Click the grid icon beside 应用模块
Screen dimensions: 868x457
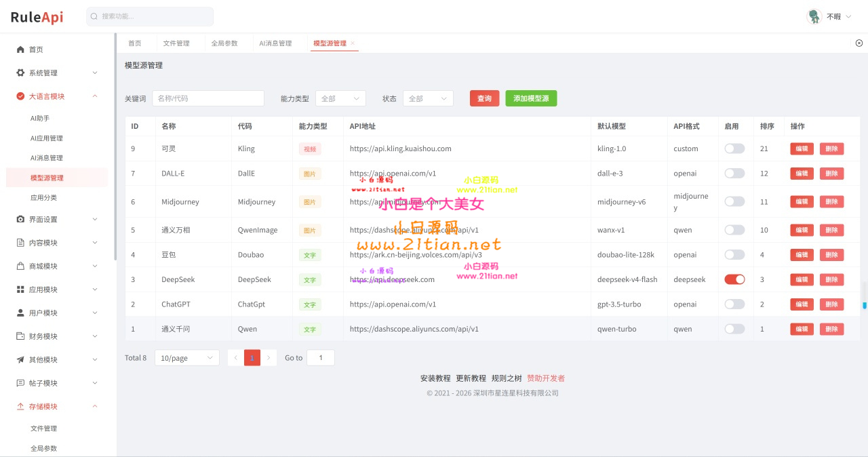[x=20, y=290]
